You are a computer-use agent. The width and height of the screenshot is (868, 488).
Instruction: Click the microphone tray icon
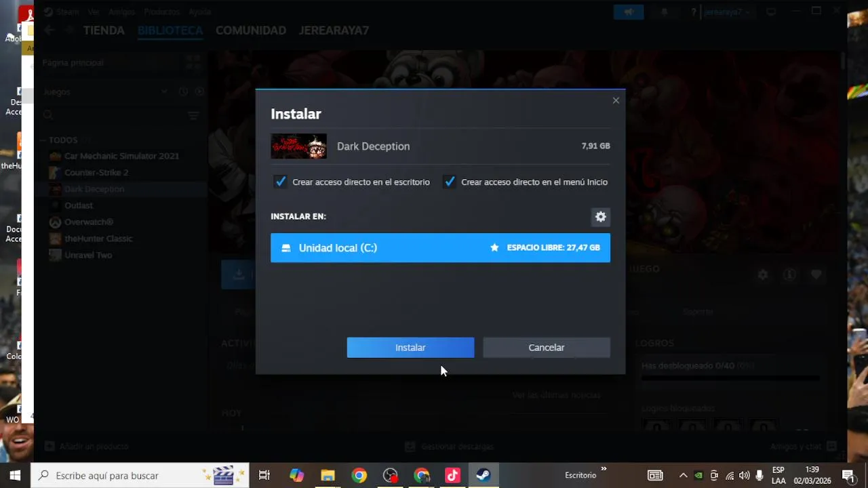pos(759,476)
